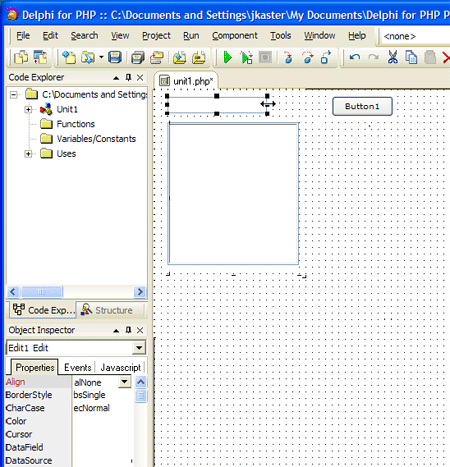Open the Edit1 Edit component dropdown

pyautogui.click(x=139, y=348)
